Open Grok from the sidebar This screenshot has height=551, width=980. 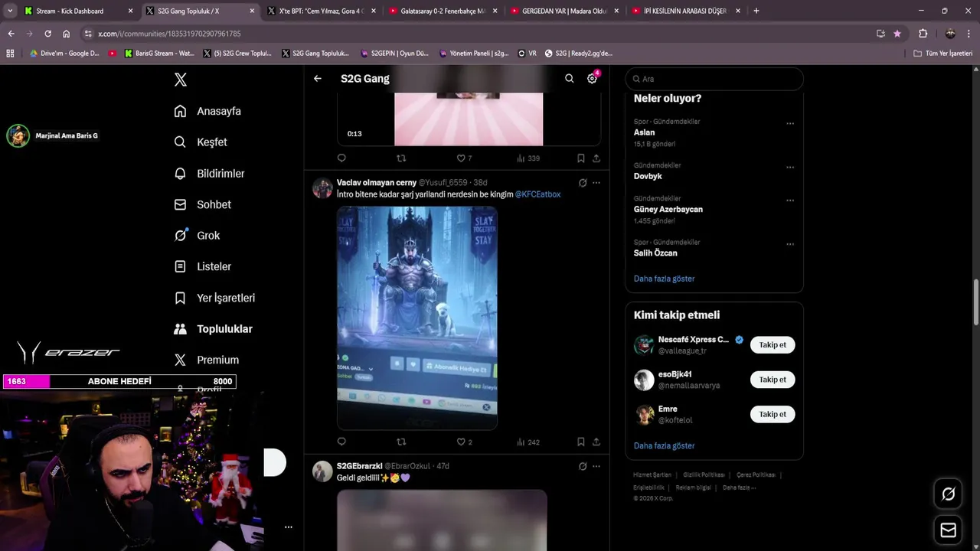(197, 236)
